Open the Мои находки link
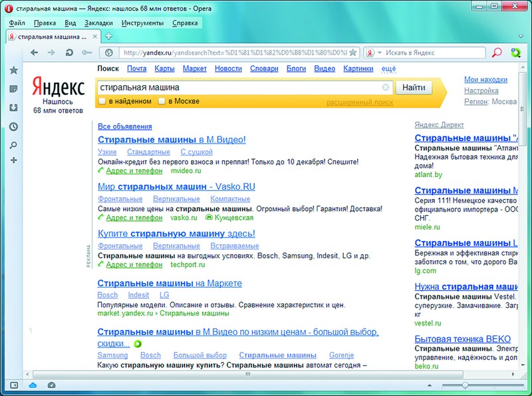Screen dimensions: 532x396 tap(486, 79)
